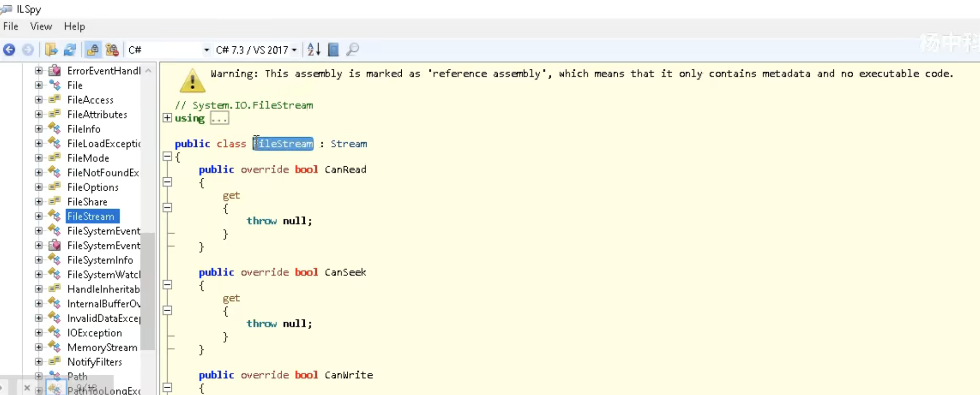Viewport: 980px width, 395px height.
Task: Expand the ErrorEventHandler tree node
Action: point(39,71)
